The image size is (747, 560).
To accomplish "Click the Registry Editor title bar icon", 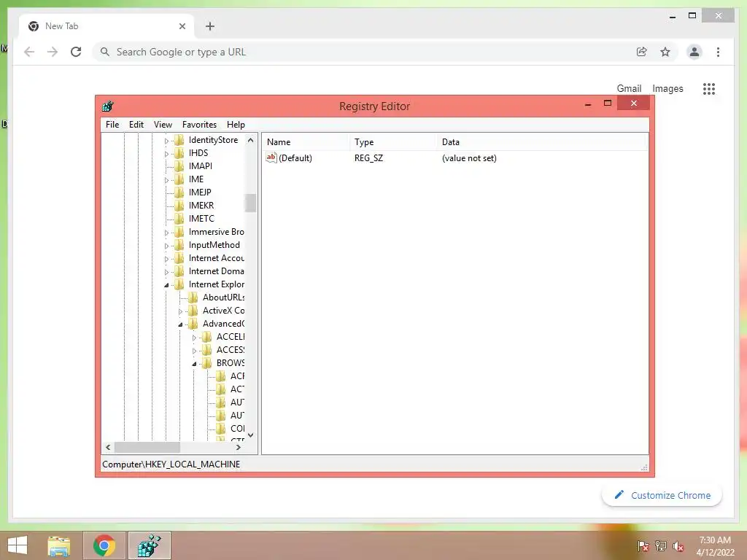I will coord(108,106).
